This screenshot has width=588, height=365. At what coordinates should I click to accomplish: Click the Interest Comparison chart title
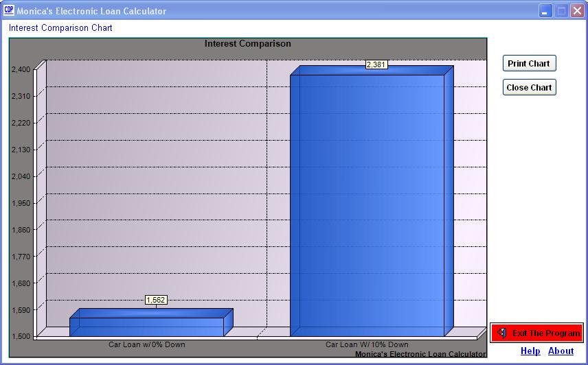coord(247,43)
